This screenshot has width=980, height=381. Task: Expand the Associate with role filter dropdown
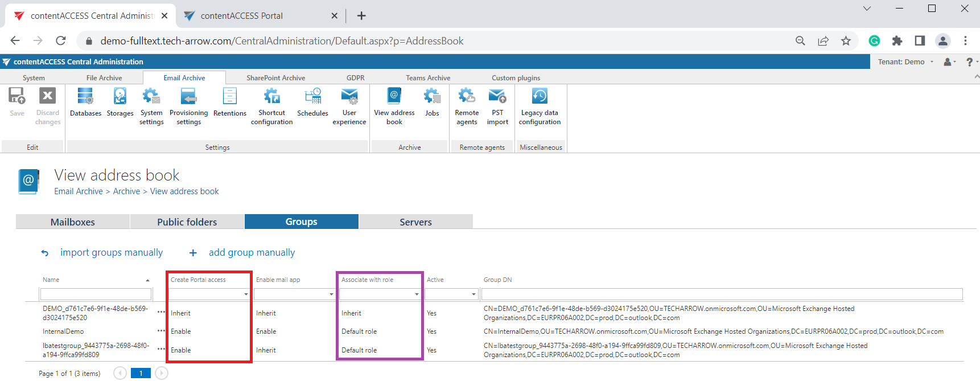(417, 294)
